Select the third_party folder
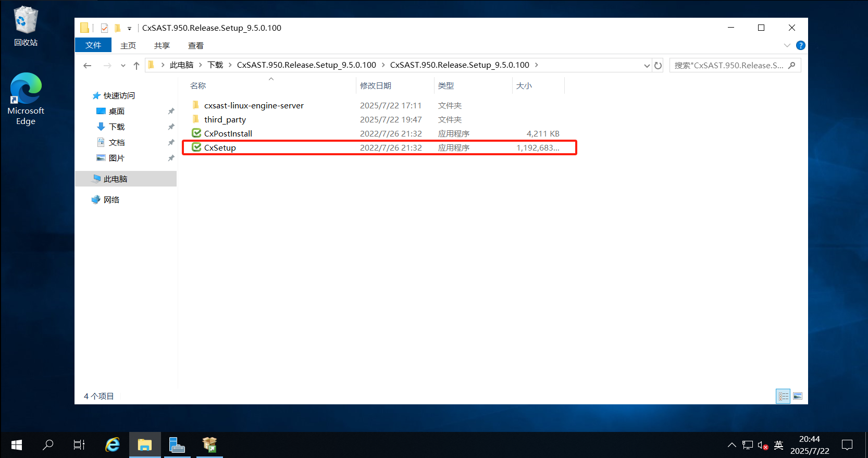This screenshot has width=868, height=458. (x=225, y=119)
